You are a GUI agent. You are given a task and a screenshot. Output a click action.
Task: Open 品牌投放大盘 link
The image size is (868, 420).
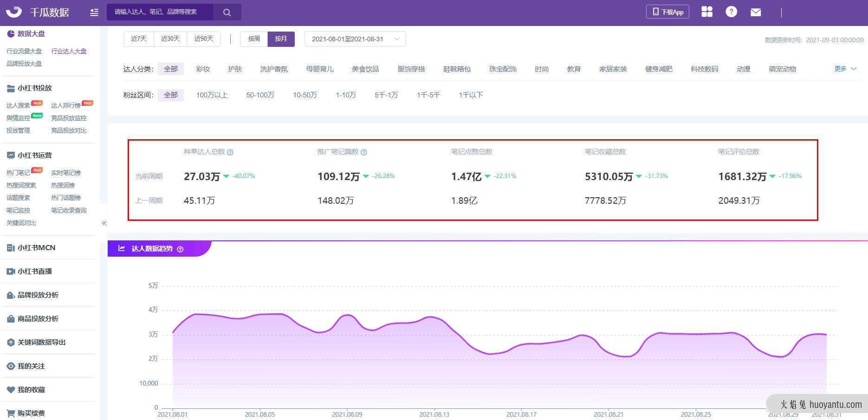click(x=24, y=64)
